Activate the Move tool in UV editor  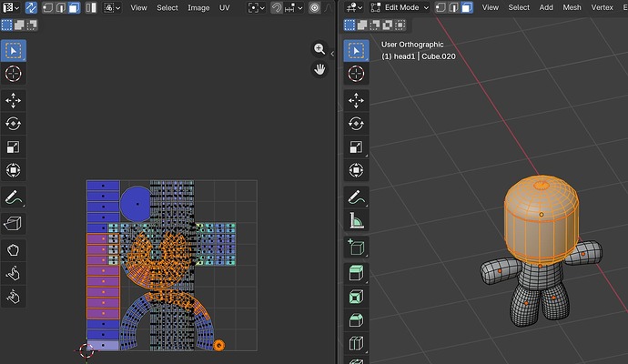[14, 100]
